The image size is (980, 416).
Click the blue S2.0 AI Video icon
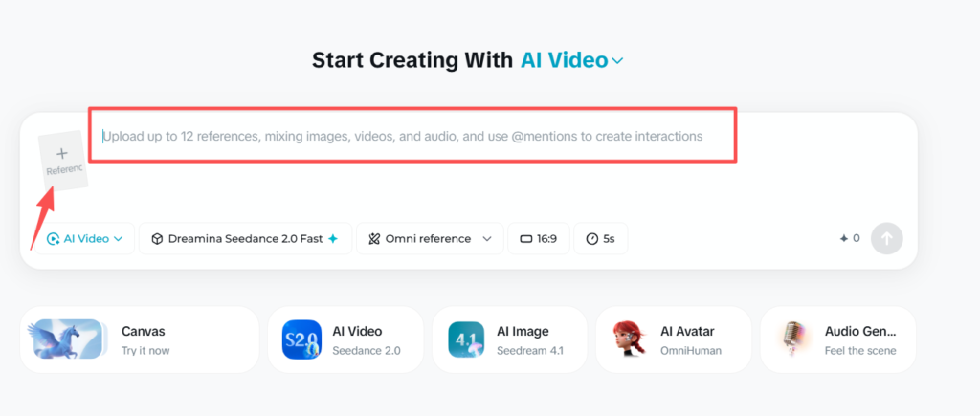pos(301,339)
